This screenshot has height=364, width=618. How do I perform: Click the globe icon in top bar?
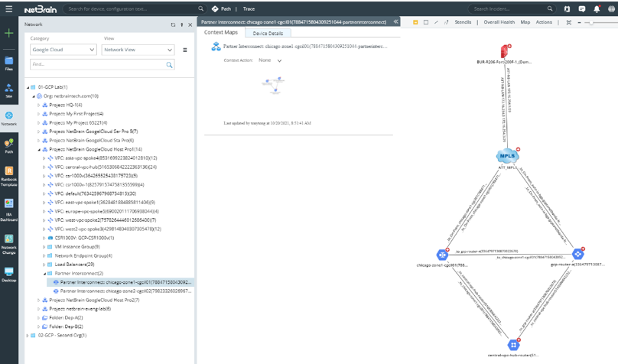[x=611, y=8]
